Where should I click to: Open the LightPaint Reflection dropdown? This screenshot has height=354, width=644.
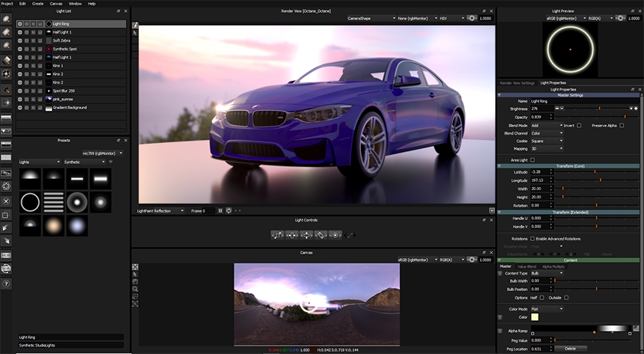[x=160, y=210]
